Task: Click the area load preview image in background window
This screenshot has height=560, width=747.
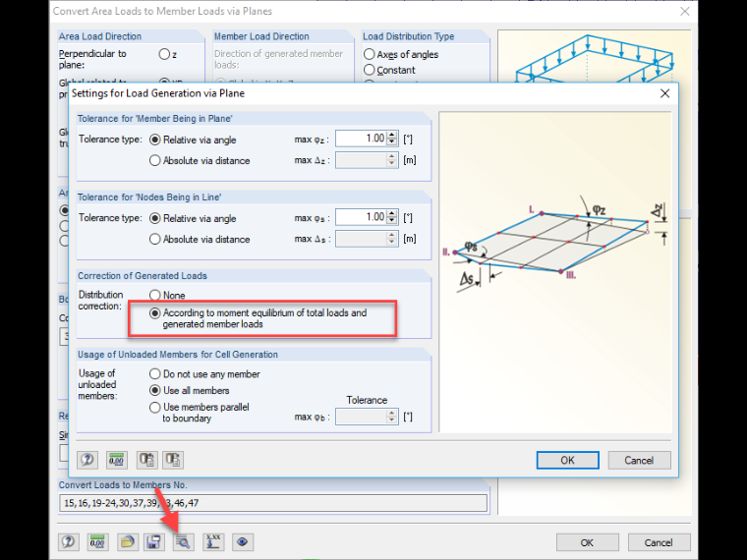Action: 595,56
